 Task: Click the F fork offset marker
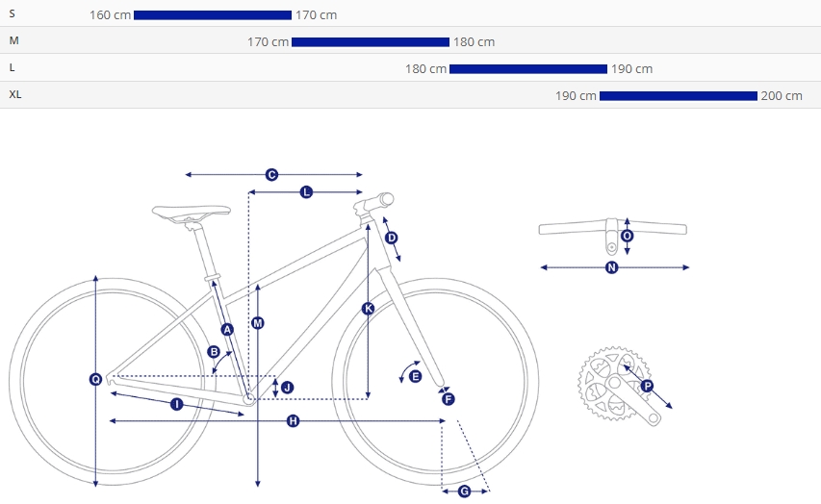449,399
